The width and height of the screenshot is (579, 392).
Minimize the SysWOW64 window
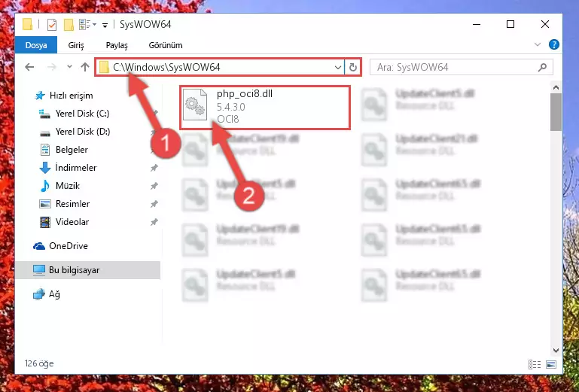(477, 24)
